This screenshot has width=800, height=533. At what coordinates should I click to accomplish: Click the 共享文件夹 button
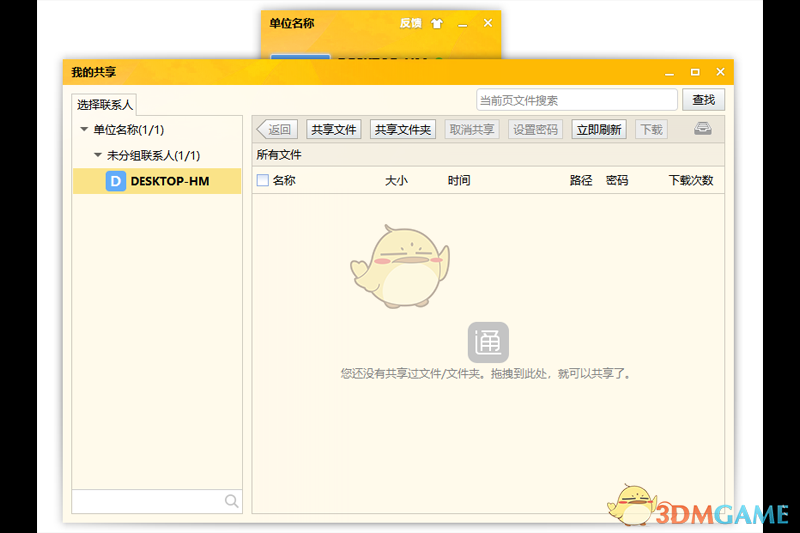pos(403,130)
